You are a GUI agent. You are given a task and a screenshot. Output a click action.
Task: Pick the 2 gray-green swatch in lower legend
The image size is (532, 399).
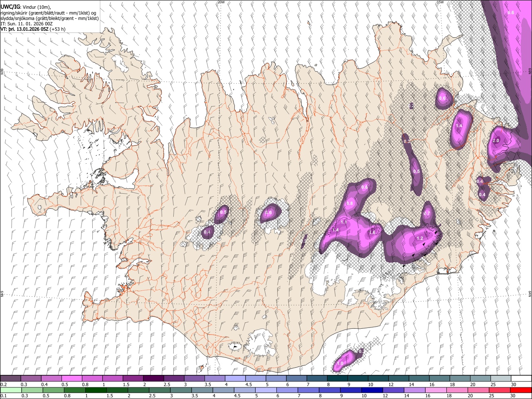[138, 390]
